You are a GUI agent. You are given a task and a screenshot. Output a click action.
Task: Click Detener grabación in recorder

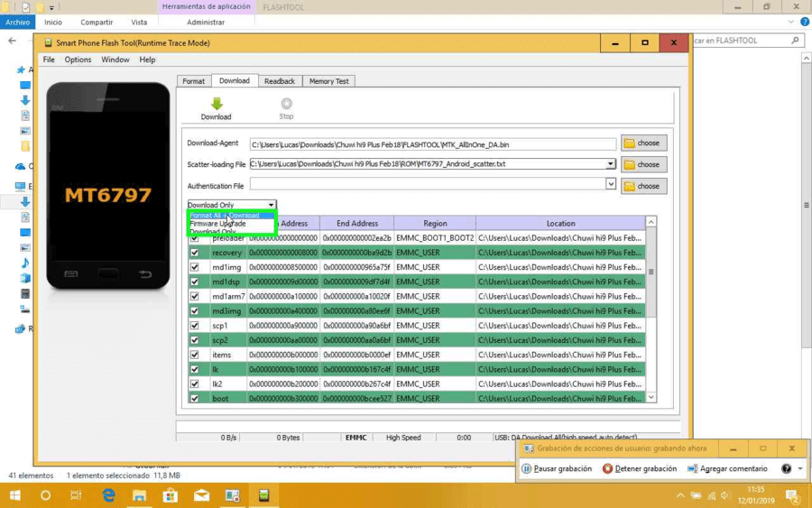[x=640, y=468]
